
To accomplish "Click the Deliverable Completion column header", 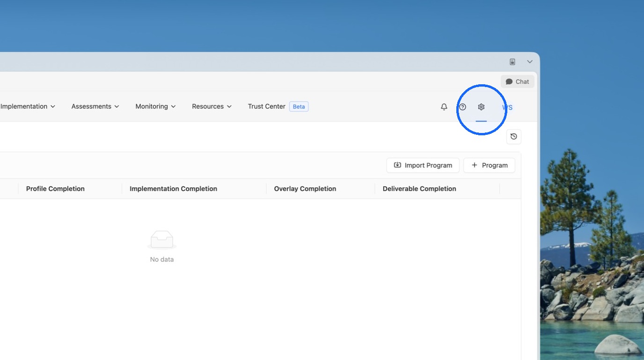I will (x=419, y=189).
